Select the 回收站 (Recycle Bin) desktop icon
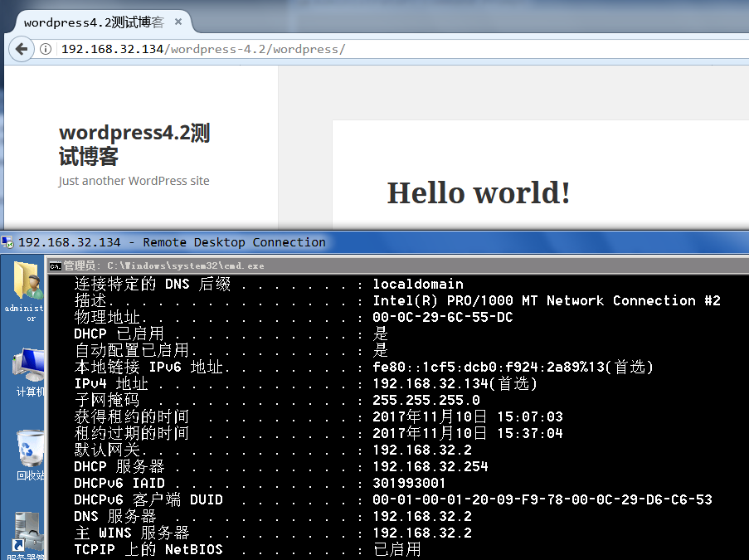 (30, 449)
